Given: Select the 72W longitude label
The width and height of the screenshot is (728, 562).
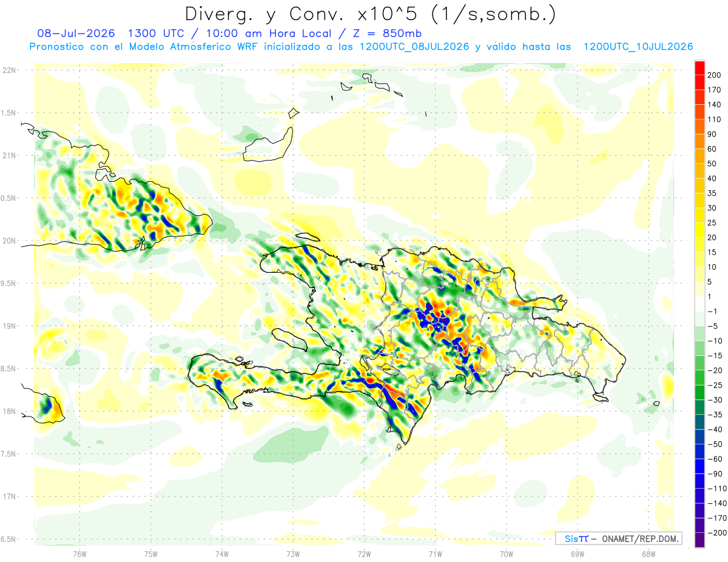Looking at the screenshot, I should pos(364,554).
